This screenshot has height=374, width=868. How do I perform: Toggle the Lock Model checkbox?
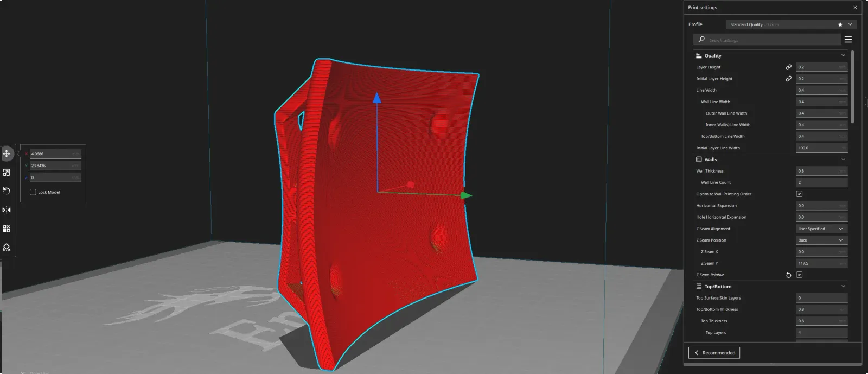coord(33,192)
